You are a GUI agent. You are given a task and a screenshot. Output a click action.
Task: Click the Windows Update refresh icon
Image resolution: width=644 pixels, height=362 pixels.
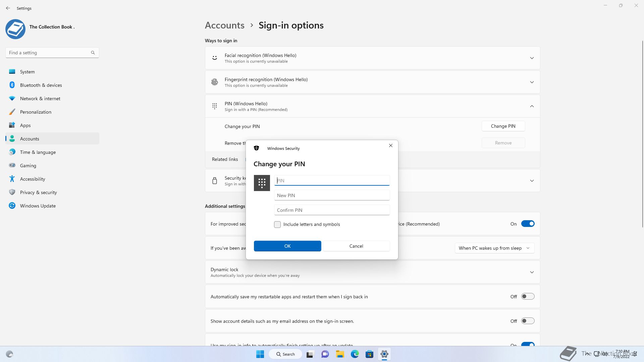point(12,205)
